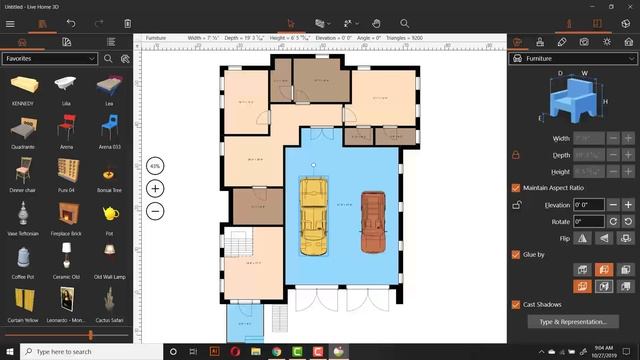Click the Elevation value field

(589, 205)
